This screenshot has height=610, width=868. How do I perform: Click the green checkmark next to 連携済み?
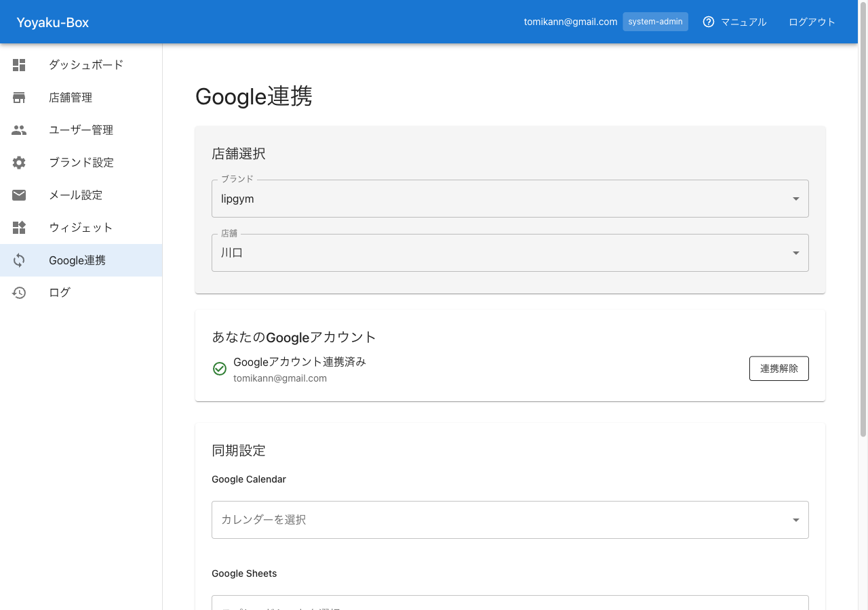219,368
